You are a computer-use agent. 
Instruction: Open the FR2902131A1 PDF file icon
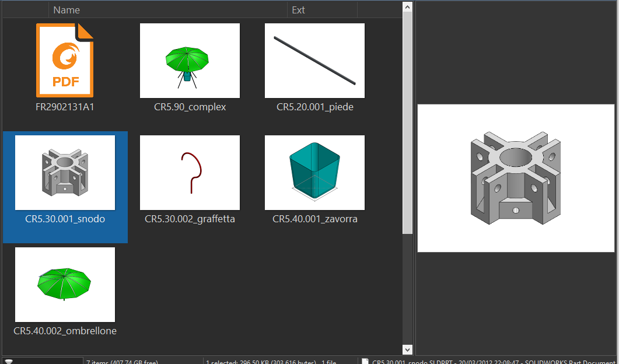click(x=65, y=60)
